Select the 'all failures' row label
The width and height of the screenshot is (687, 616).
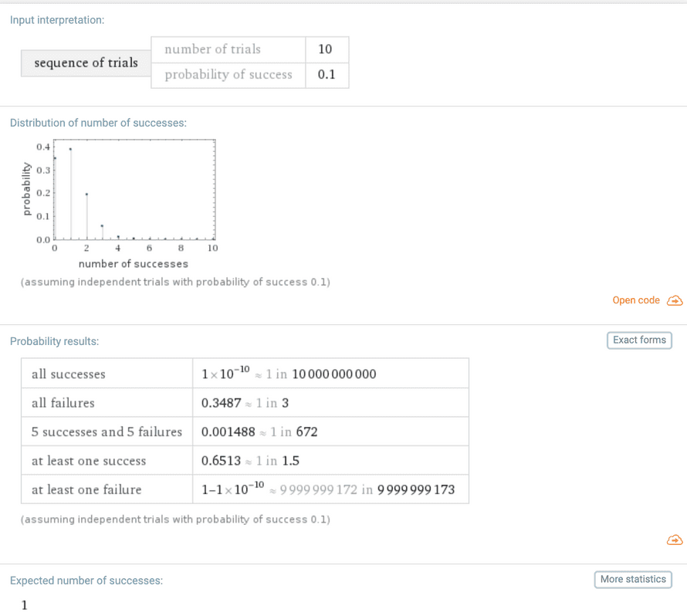(63, 403)
